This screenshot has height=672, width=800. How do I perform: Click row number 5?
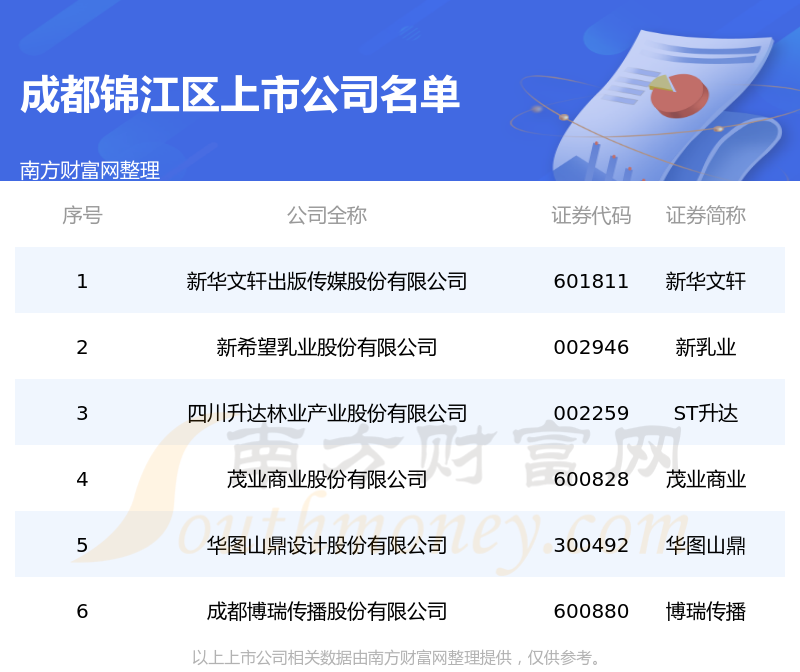82,545
